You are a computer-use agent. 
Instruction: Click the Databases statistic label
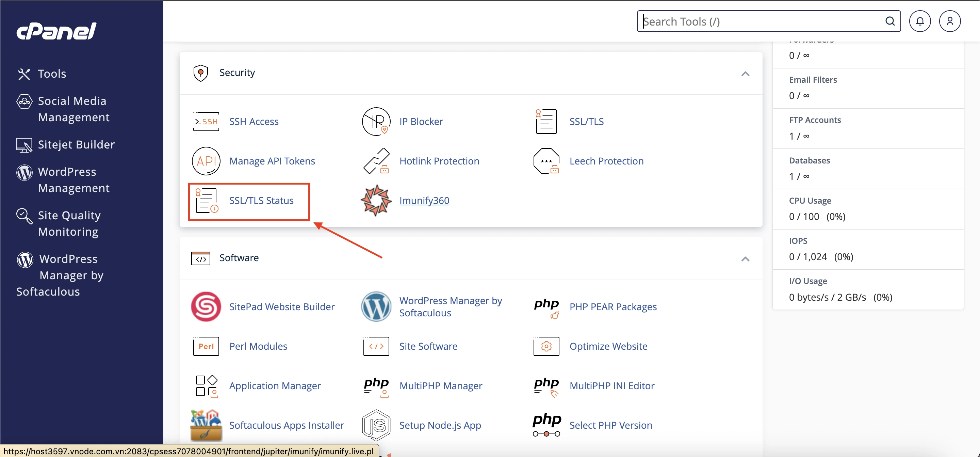[810, 161]
